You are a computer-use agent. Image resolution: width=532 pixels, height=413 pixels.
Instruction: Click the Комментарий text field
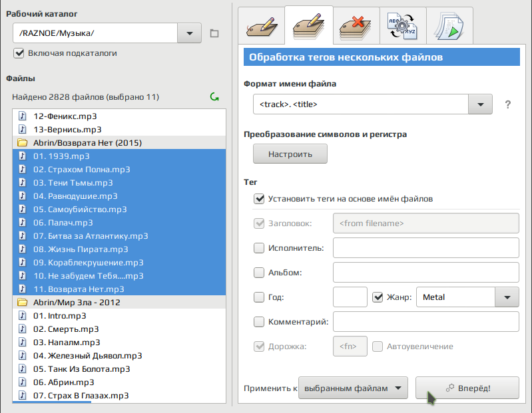[x=426, y=321]
